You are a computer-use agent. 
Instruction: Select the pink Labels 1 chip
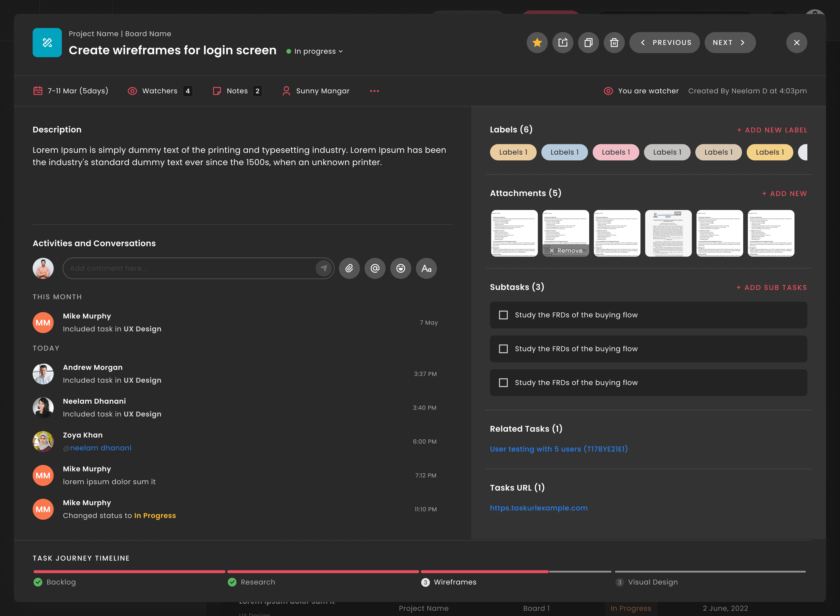click(x=616, y=152)
